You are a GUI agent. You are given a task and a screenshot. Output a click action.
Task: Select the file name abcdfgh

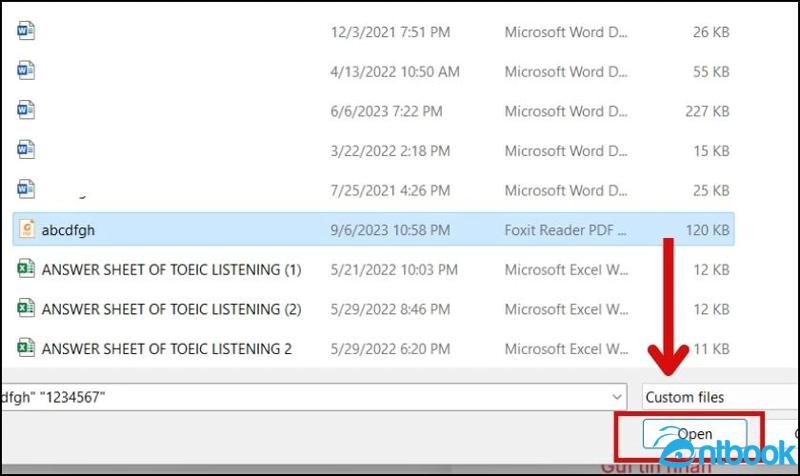pyautogui.click(x=68, y=230)
